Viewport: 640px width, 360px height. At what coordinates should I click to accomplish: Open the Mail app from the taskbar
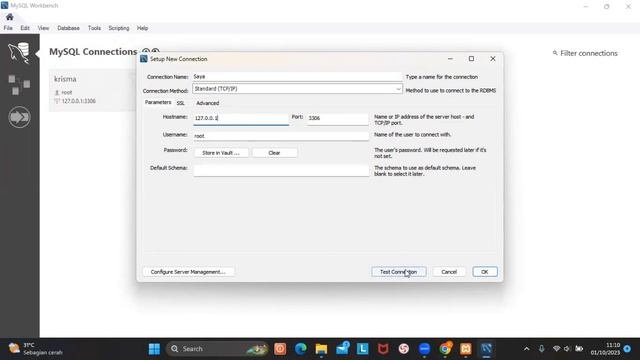tap(342, 349)
